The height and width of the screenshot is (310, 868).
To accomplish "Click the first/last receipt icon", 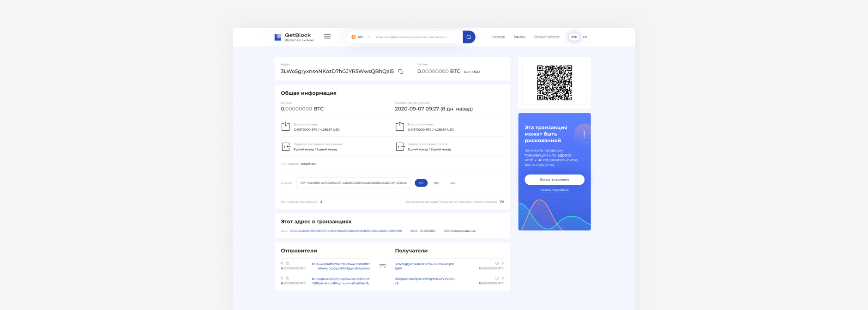I will point(286,146).
